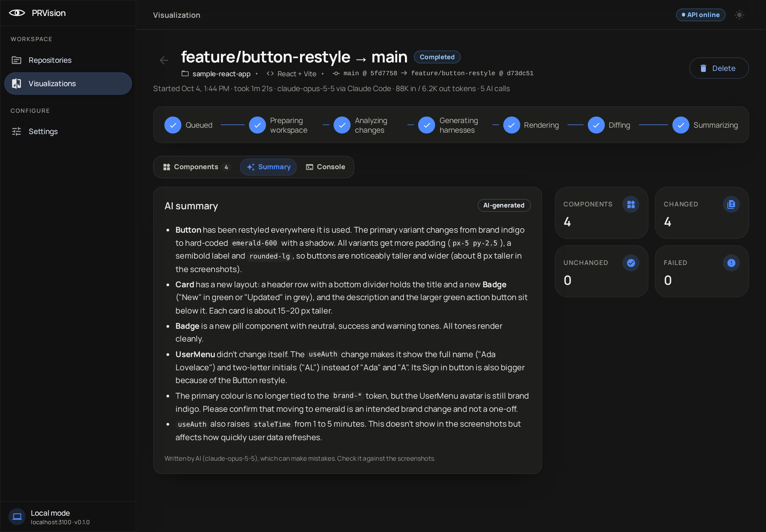Click the Failed stat card alert icon
766x532 pixels.
tap(731, 263)
